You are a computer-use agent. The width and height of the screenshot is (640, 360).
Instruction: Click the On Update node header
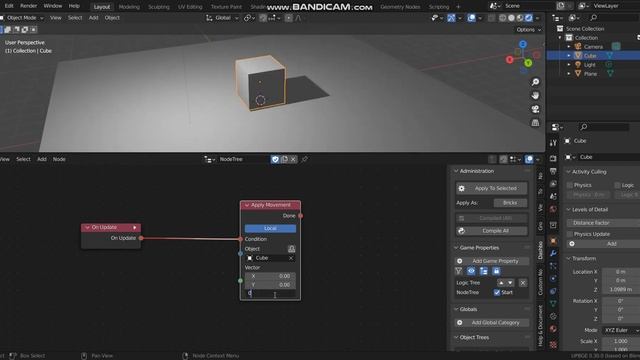pyautogui.click(x=111, y=227)
